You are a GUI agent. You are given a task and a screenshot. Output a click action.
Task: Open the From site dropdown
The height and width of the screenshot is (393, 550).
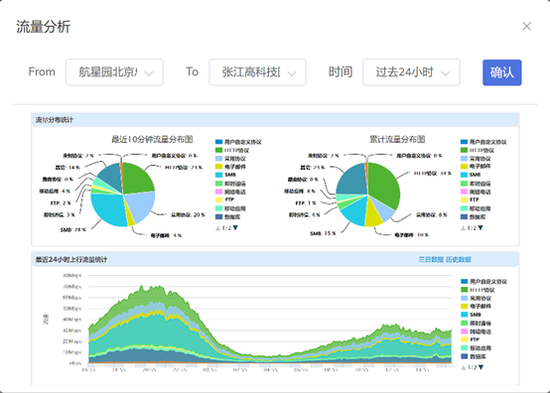[114, 72]
